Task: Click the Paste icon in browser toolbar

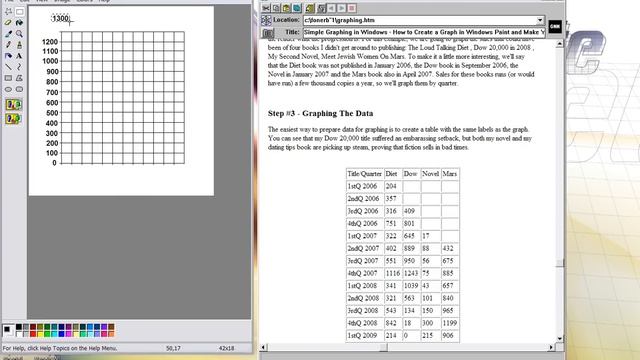Action: pos(287,8)
